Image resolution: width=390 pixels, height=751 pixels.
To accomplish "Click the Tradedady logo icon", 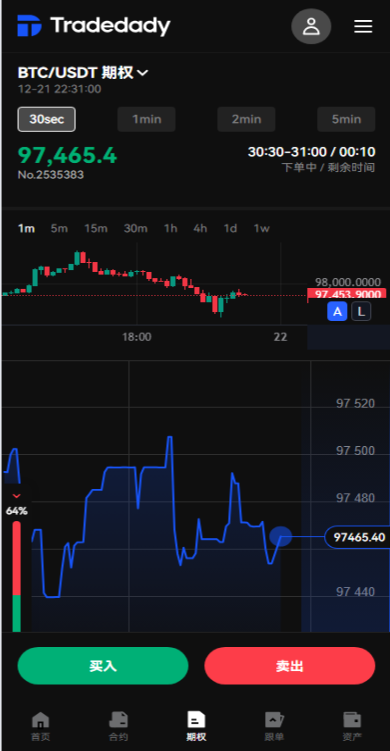I will point(29,25).
